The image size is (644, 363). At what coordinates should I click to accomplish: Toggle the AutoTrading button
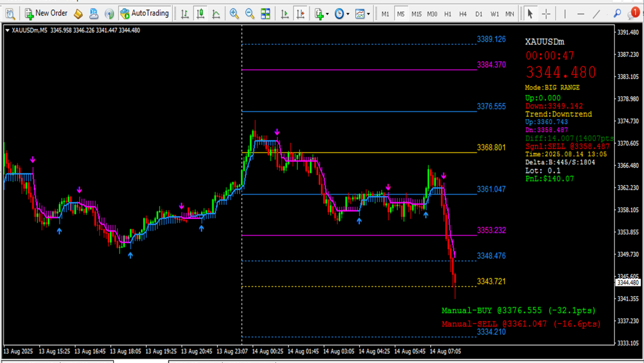coord(145,14)
